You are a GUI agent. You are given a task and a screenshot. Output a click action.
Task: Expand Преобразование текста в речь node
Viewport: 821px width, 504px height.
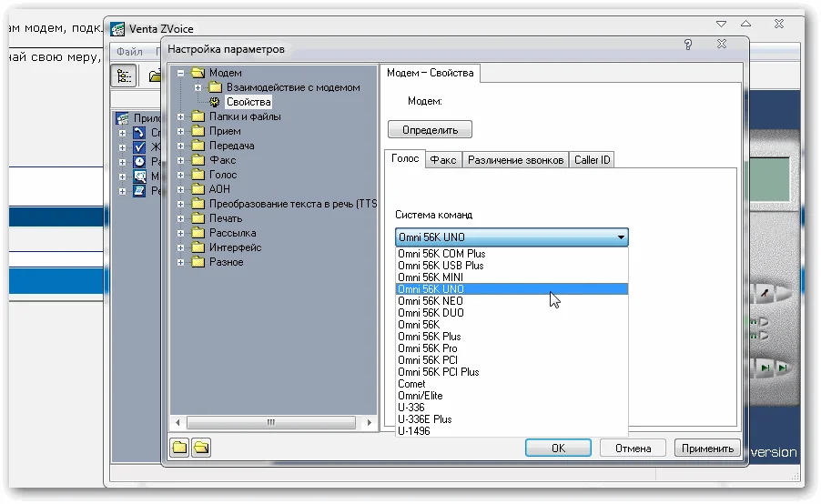click(180, 204)
